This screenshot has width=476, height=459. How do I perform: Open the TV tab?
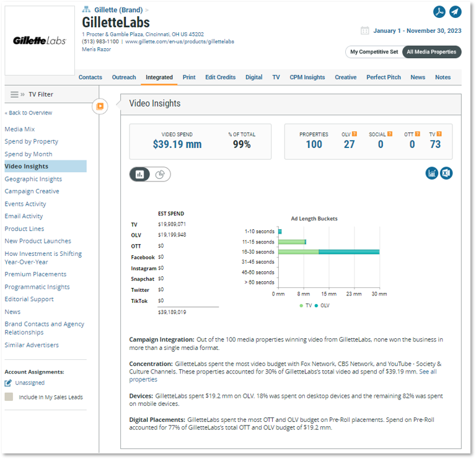click(276, 77)
